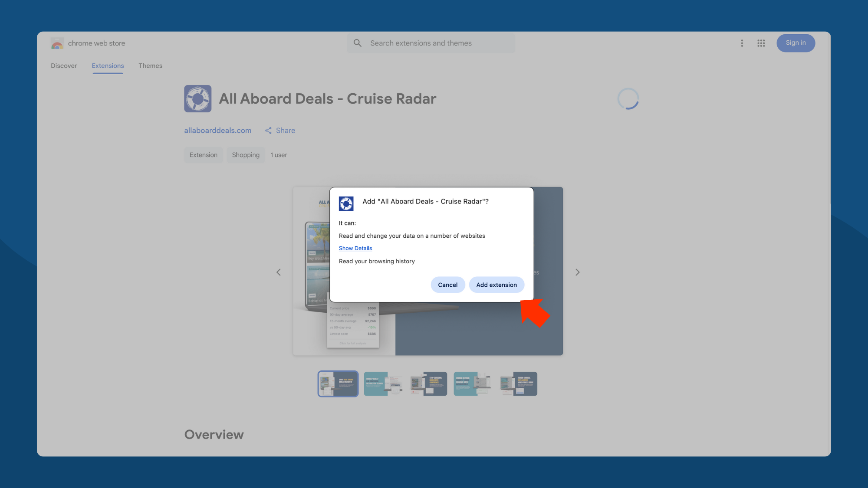Open the Google apps grid
The height and width of the screenshot is (488, 868).
click(x=761, y=43)
